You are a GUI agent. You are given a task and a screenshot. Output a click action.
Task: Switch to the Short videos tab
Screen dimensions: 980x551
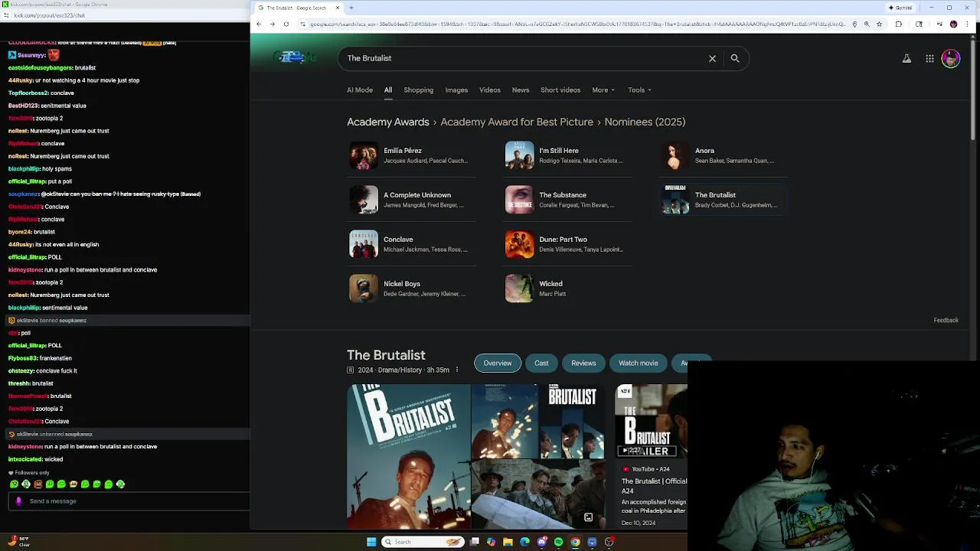tap(560, 90)
